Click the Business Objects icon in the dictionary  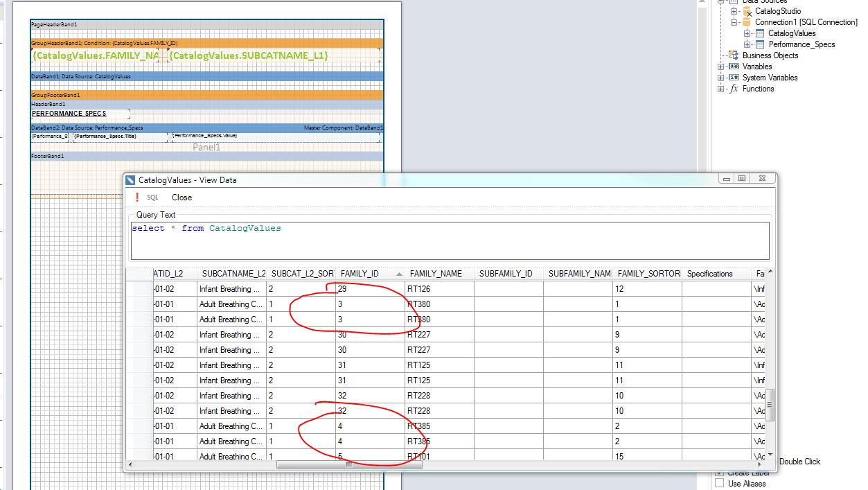click(734, 55)
